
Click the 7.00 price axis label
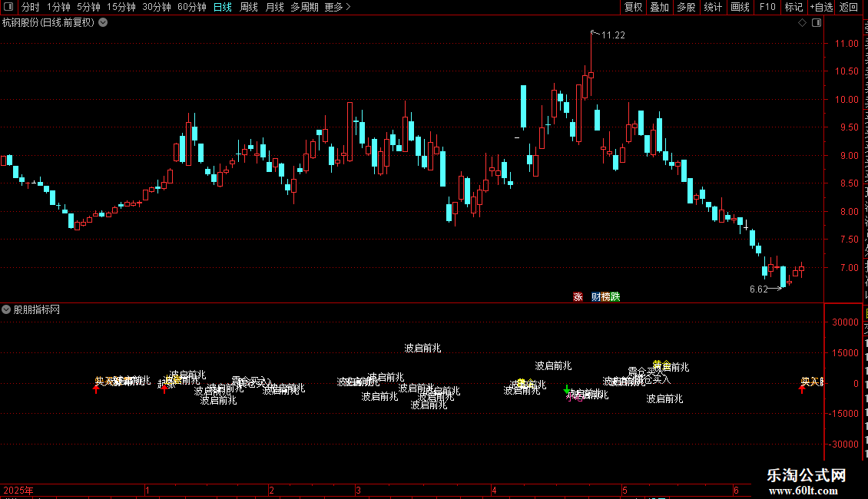(x=849, y=268)
